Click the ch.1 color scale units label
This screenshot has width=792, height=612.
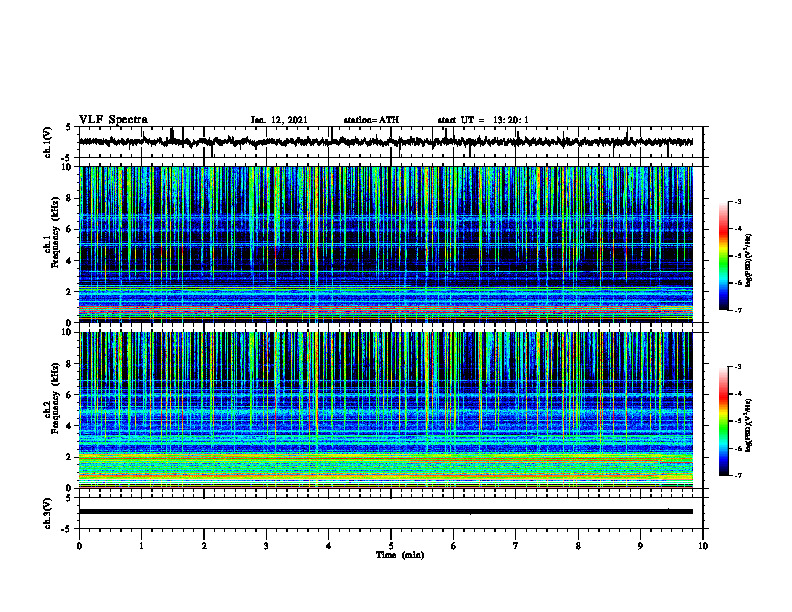click(749, 260)
